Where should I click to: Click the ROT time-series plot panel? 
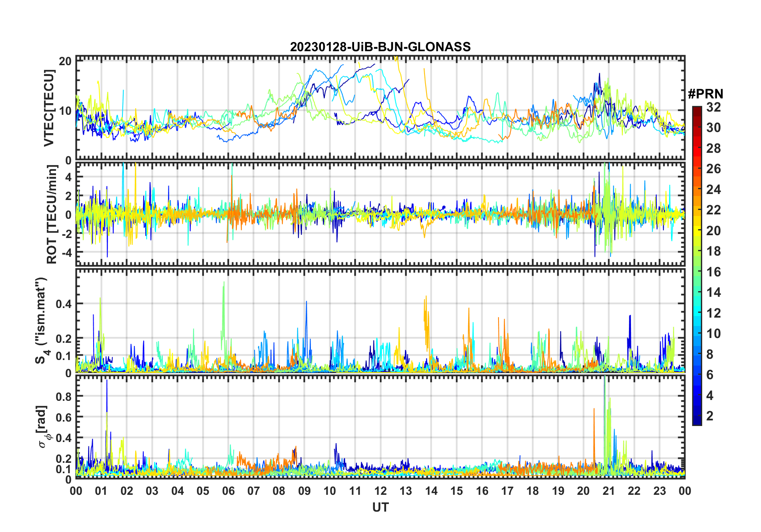click(380, 214)
